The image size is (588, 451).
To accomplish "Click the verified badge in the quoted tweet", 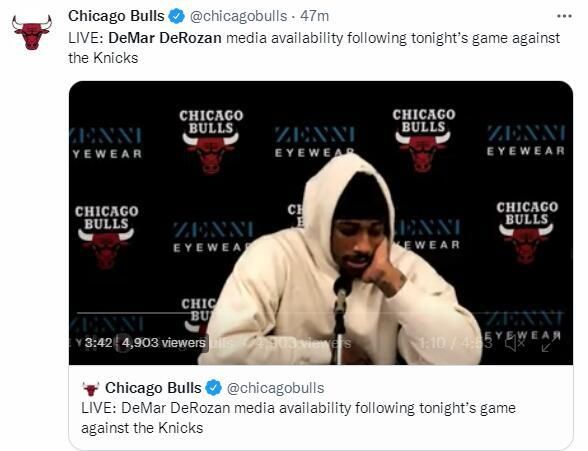I will point(214,388).
